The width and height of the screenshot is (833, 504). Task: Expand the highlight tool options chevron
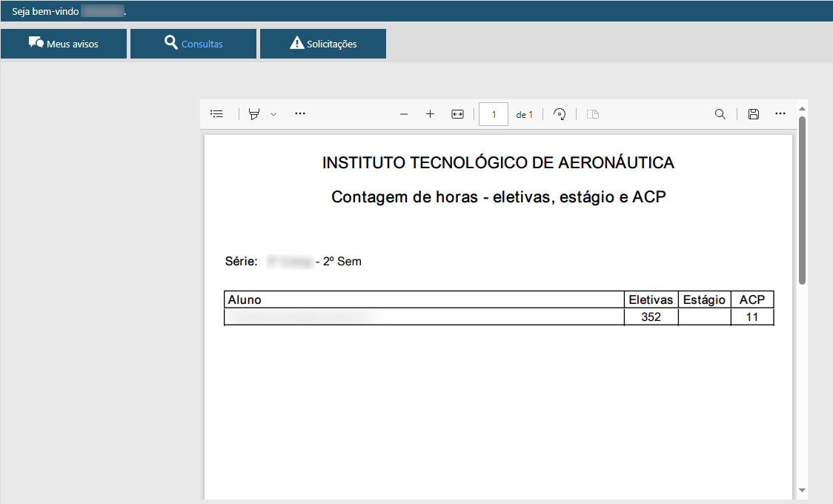tap(273, 114)
